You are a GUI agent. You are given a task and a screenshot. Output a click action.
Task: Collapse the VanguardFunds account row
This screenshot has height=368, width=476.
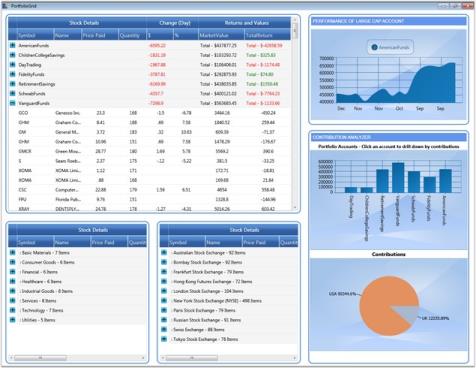point(13,103)
